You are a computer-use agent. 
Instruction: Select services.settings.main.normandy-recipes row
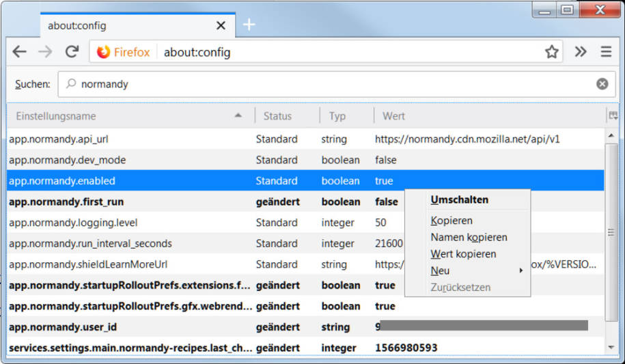[x=305, y=348]
